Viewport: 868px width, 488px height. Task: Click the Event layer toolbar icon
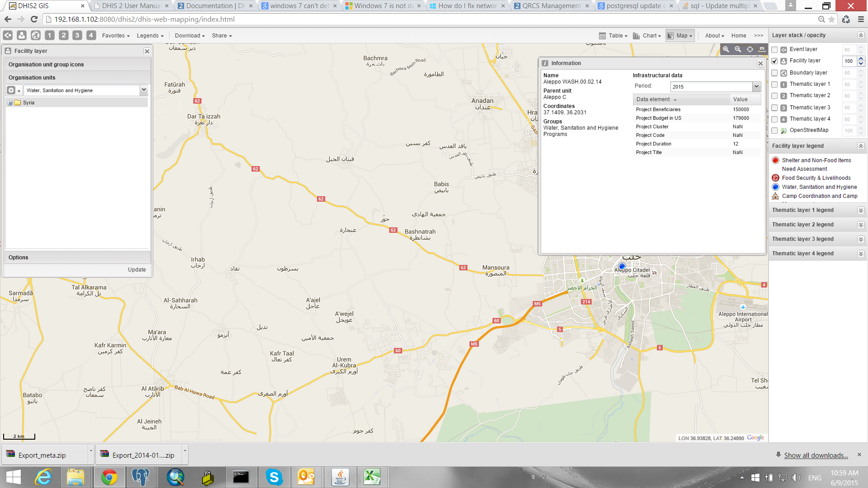[8, 35]
